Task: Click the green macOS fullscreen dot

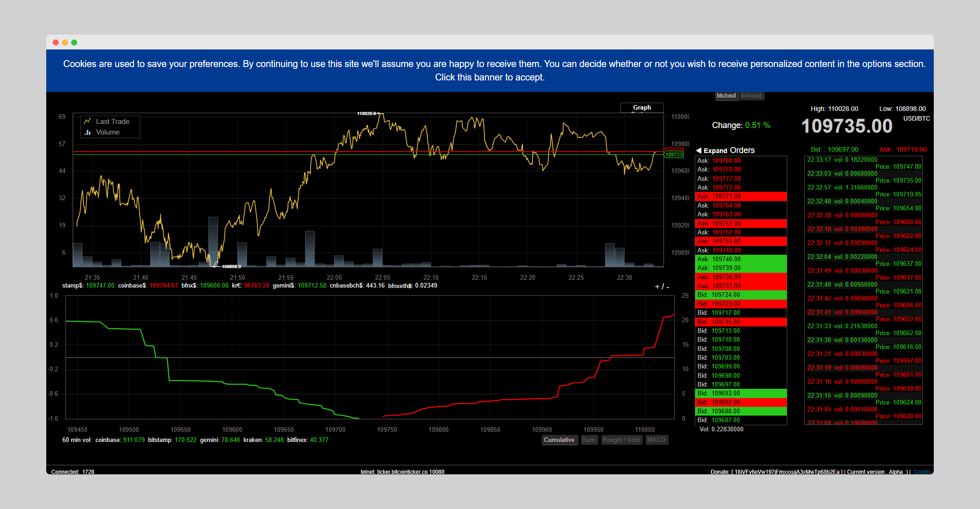Action: [74, 43]
